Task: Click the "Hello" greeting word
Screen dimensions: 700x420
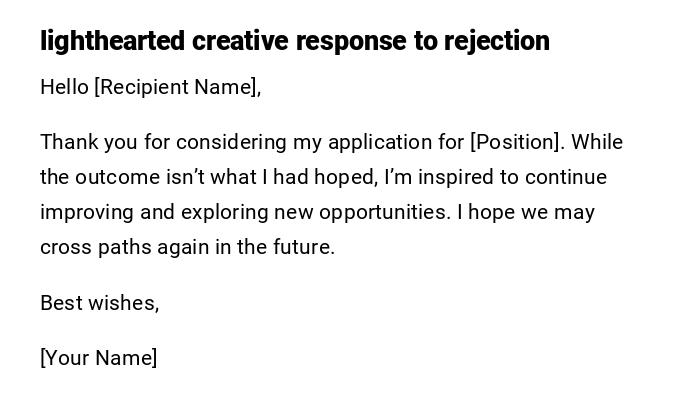Action: coord(64,87)
